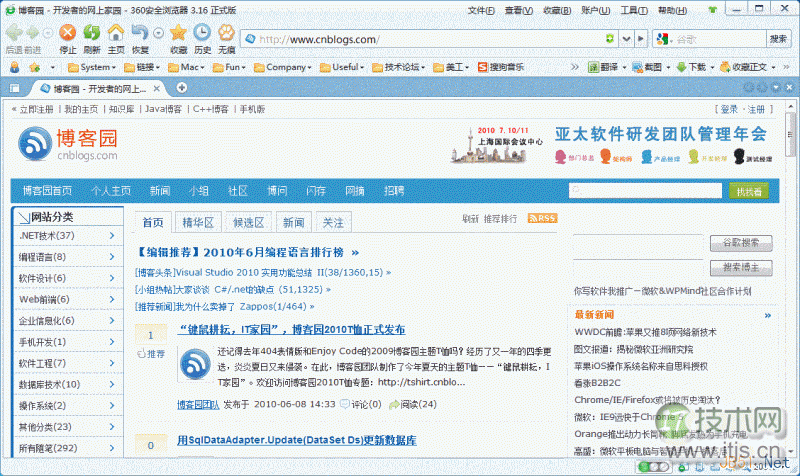Image resolution: width=800 pixels, height=476 pixels.
Task: Switch to the 关注 tab
Action: click(333, 222)
